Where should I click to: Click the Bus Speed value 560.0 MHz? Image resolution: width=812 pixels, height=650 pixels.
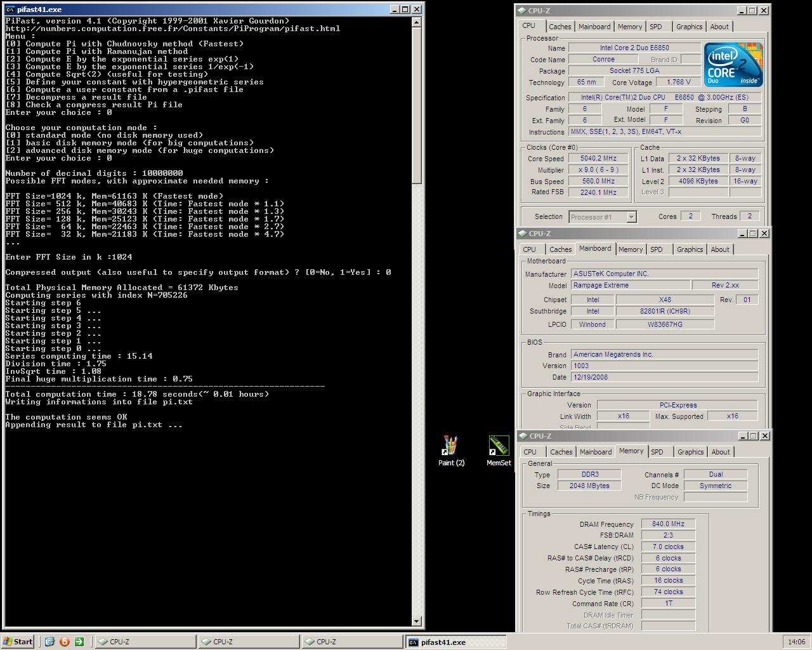(598, 182)
